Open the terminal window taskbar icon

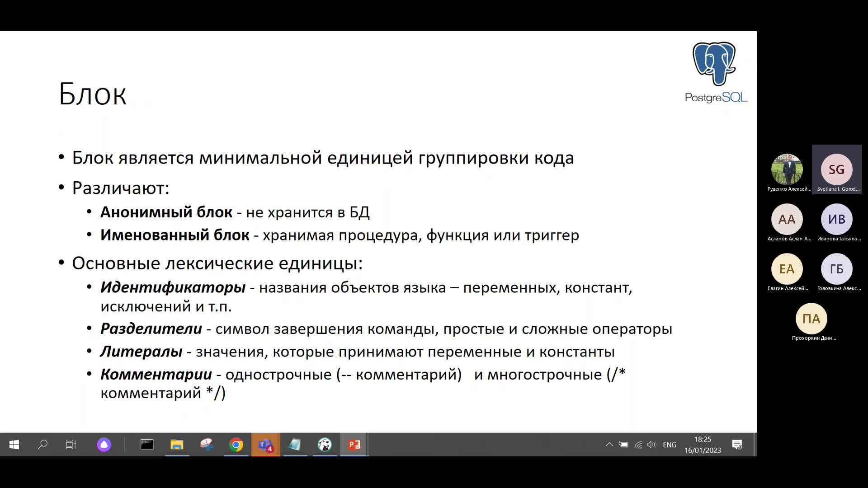tap(147, 445)
